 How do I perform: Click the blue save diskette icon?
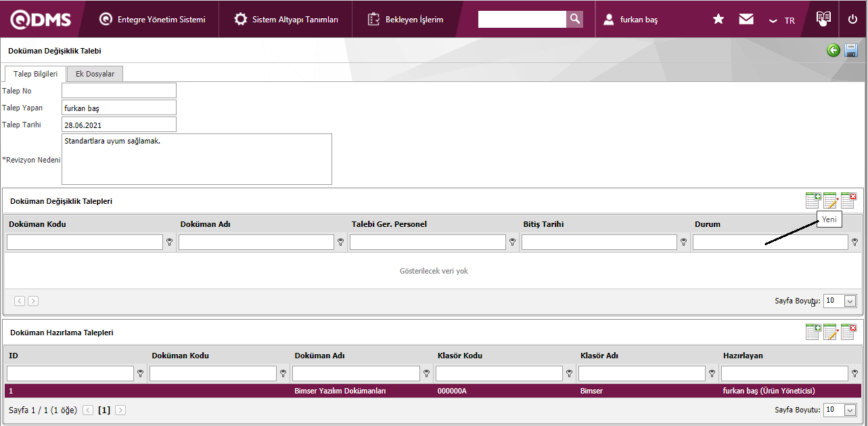point(851,50)
